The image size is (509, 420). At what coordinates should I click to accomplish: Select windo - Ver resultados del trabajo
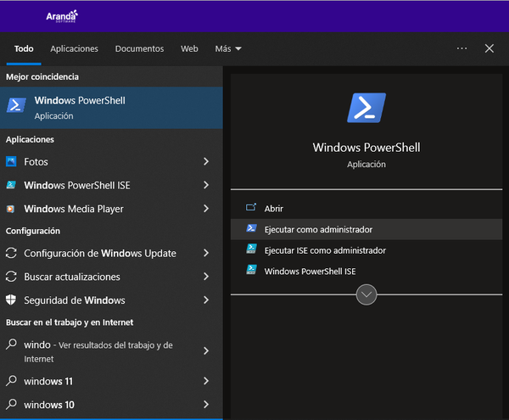(111, 351)
